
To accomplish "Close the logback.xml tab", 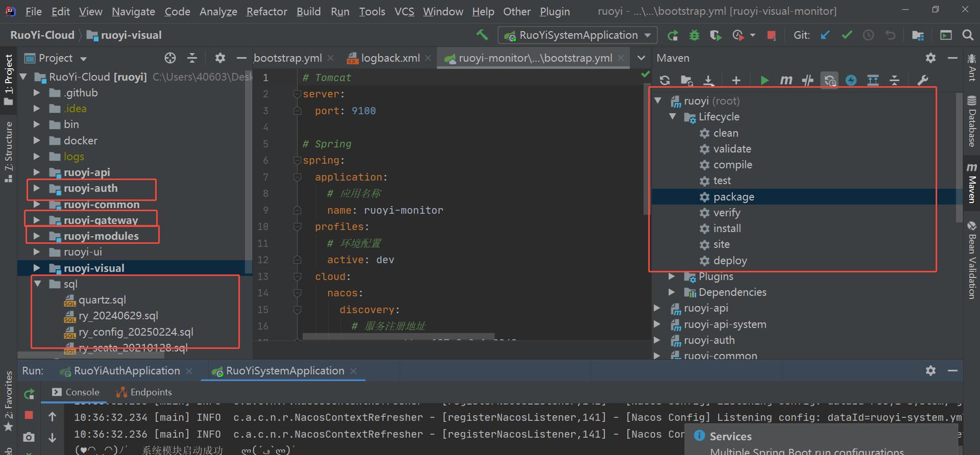I will coord(428,58).
